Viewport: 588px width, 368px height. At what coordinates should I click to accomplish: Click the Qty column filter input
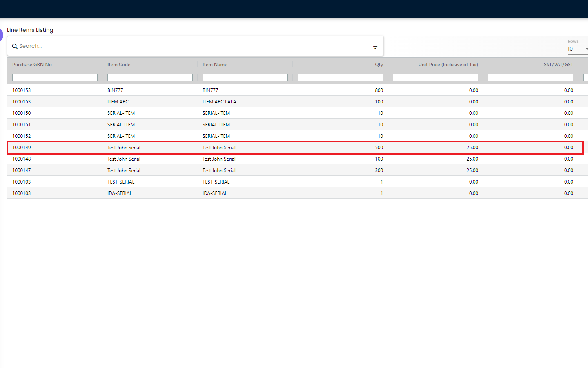coord(340,77)
